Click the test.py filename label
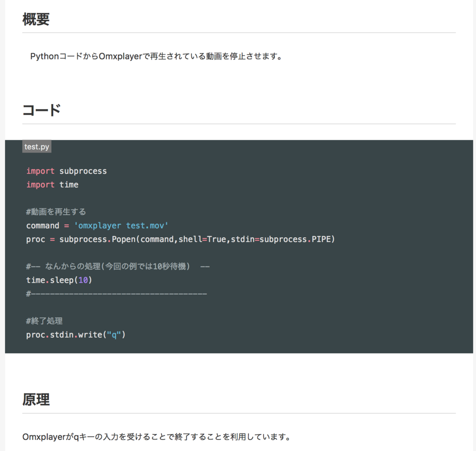 (x=36, y=146)
